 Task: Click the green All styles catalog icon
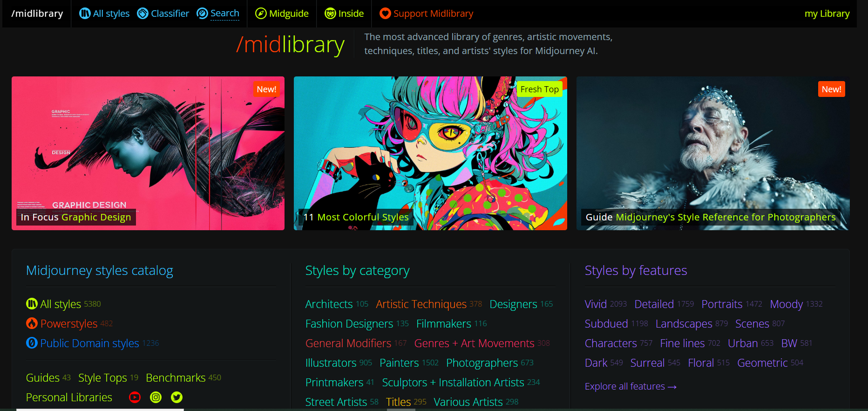click(x=32, y=304)
